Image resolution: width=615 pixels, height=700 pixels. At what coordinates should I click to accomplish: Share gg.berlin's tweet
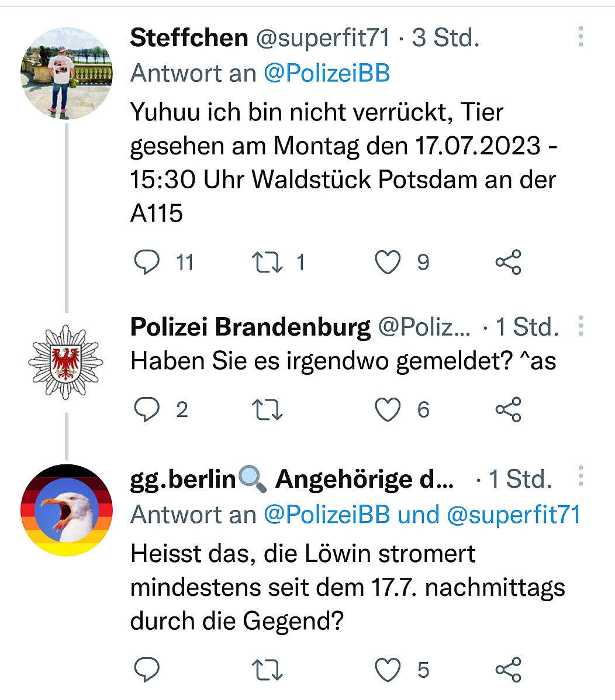[508, 670]
